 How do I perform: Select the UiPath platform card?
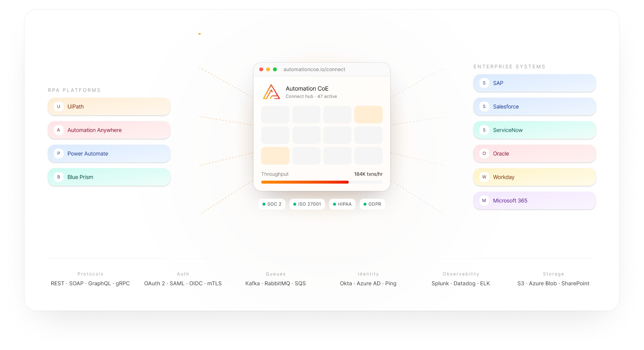[x=109, y=106]
